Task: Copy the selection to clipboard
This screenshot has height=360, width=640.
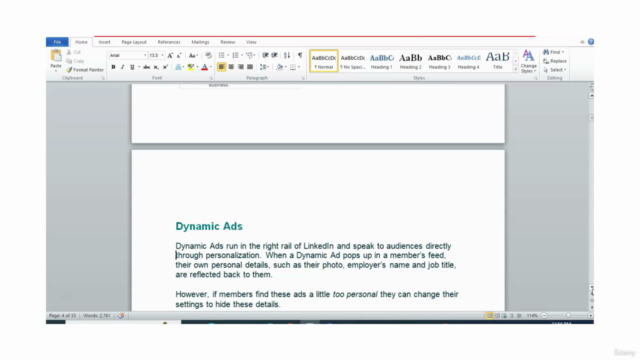Action: click(75, 61)
